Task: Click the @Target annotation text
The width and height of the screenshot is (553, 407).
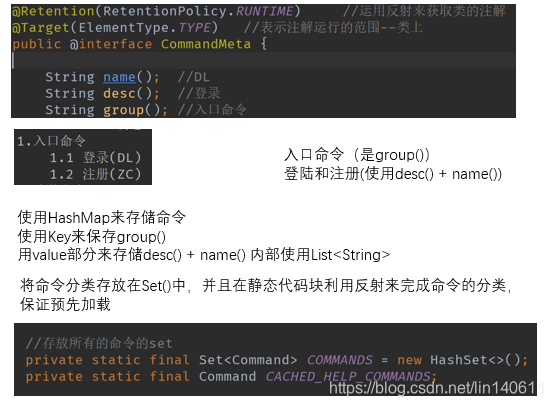Action: (x=40, y=28)
